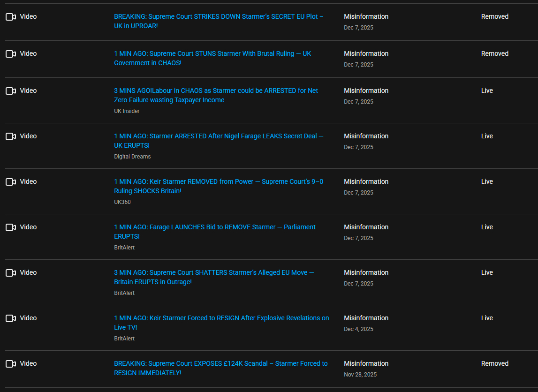The image size is (538, 392).
Task: Click video icon beside 'Supreme Court STUNS Starmer' entry
Action: 11,54
